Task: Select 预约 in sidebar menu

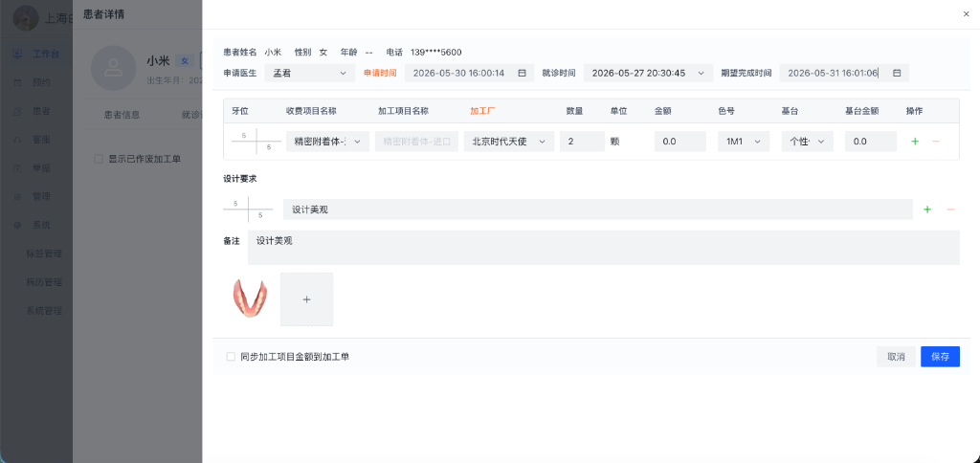Action: 41,82
